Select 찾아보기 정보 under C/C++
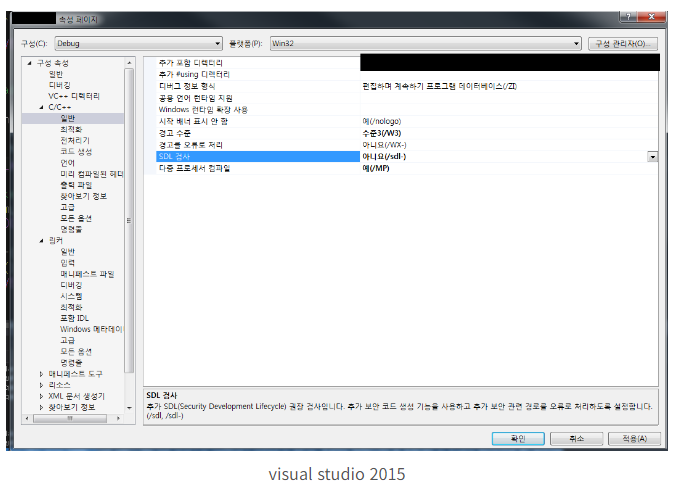This screenshot has height=500, width=680. (84, 196)
